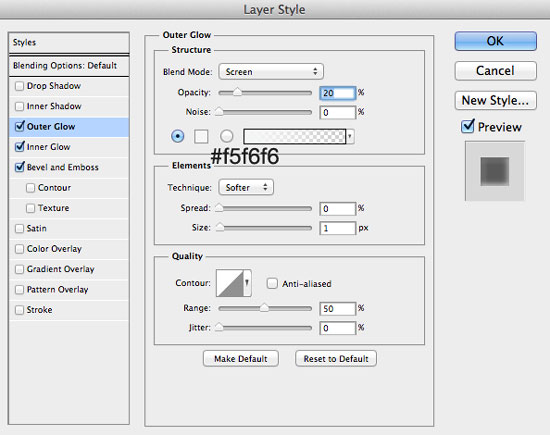The height and width of the screenshot is (435, 550).
Task: Open the Technique Softer dropdown
Action: pos(246,187)
